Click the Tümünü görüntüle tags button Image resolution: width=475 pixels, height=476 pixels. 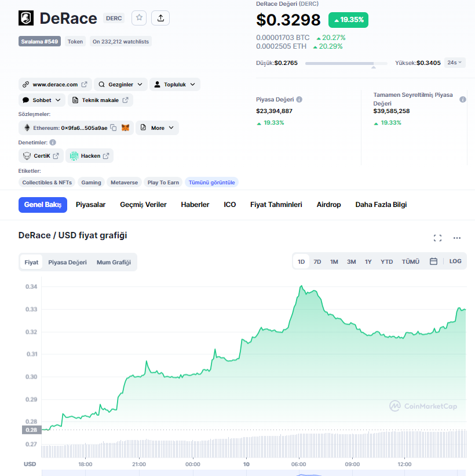coord(211,182)
